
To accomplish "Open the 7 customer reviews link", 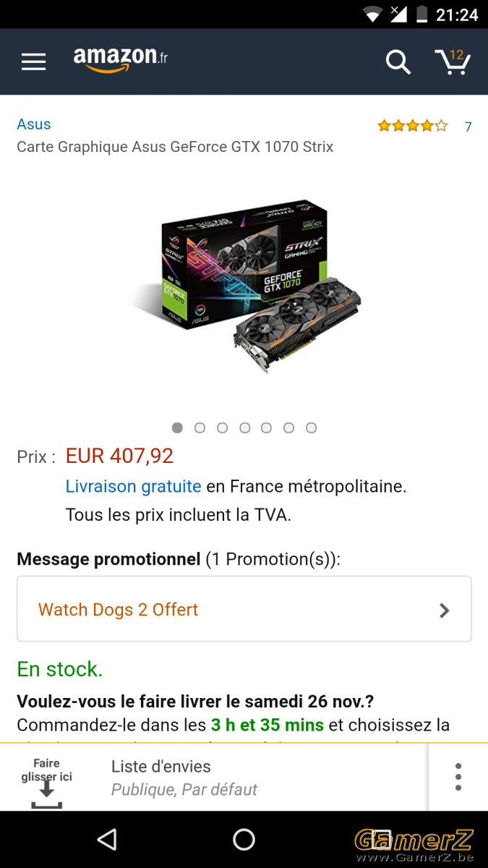I will tap(468, 127).
